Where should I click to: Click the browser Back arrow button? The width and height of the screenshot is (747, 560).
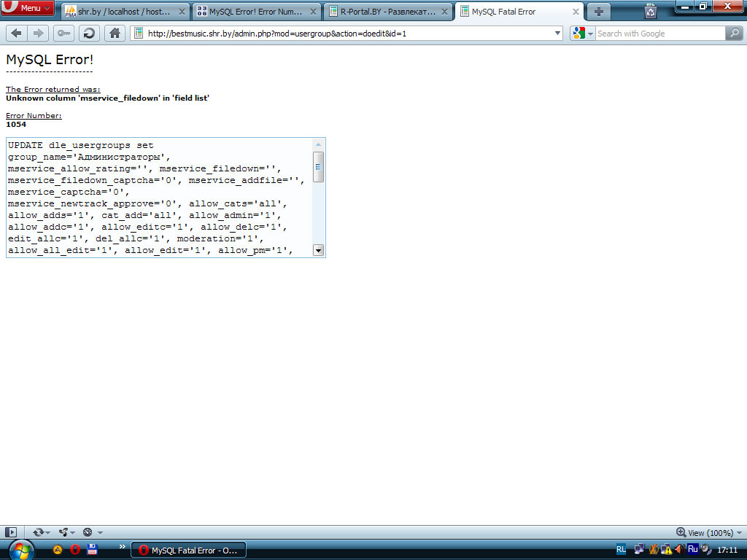[16, 34]
